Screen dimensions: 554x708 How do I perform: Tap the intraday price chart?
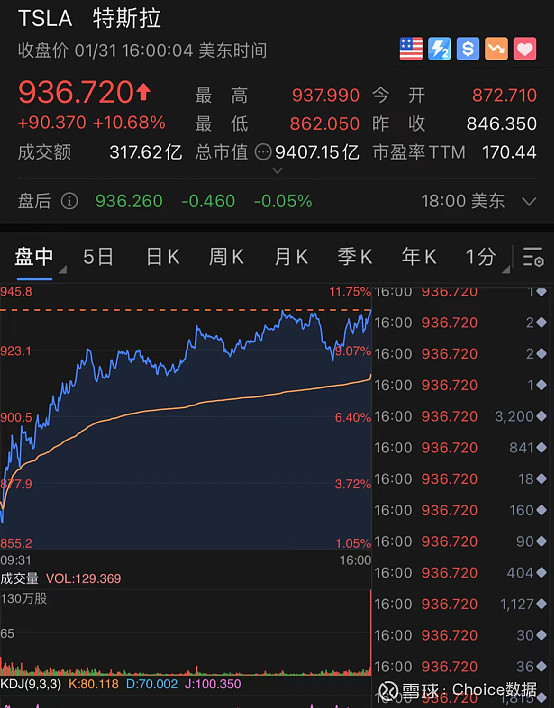[186, 418]
